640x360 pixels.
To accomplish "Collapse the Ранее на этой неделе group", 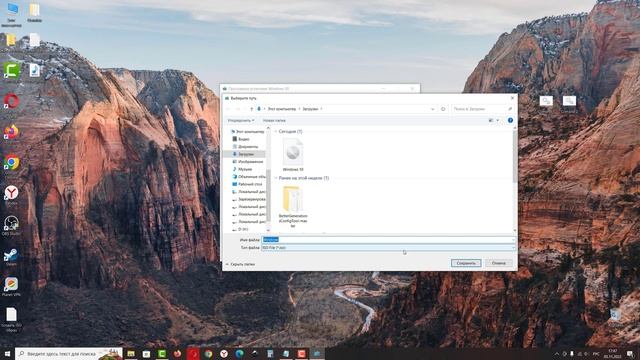I will (x=276, y=178).
